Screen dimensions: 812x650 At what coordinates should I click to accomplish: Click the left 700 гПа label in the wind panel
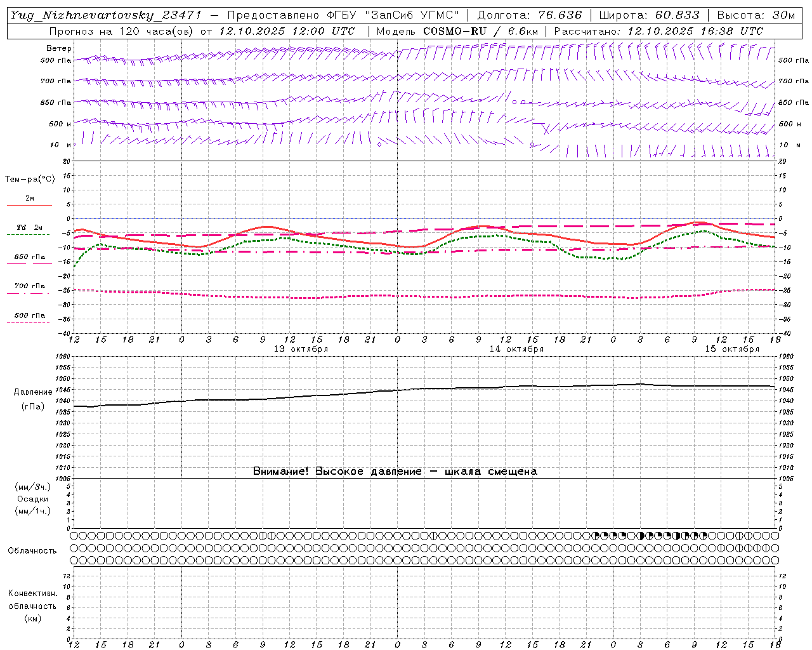coord(56,81)
